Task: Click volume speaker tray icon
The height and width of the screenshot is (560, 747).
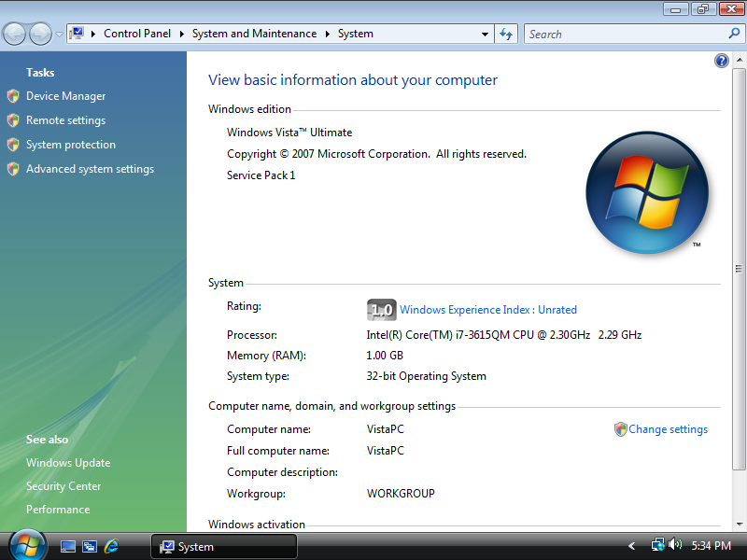Action: [x=675, y=545]
